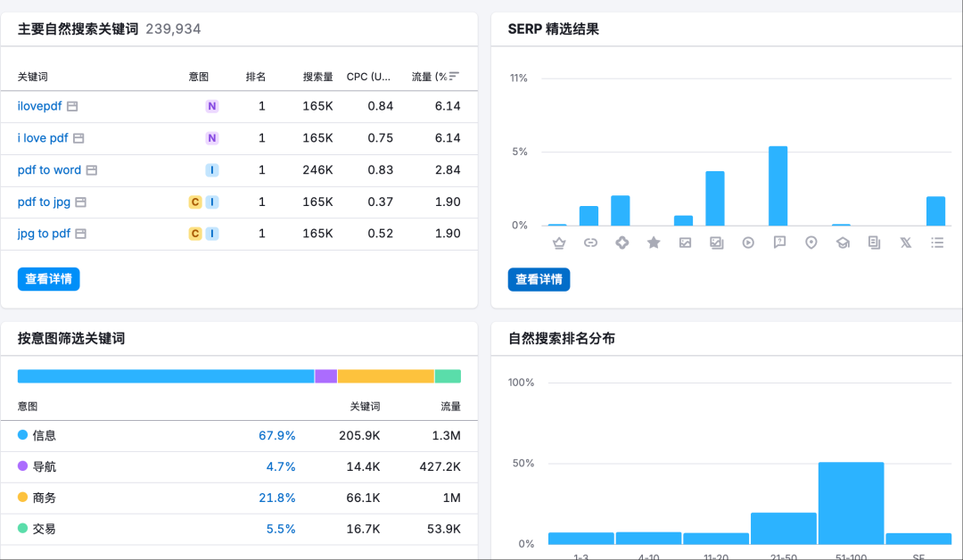Click the 排名 column header

click(256, 77)
